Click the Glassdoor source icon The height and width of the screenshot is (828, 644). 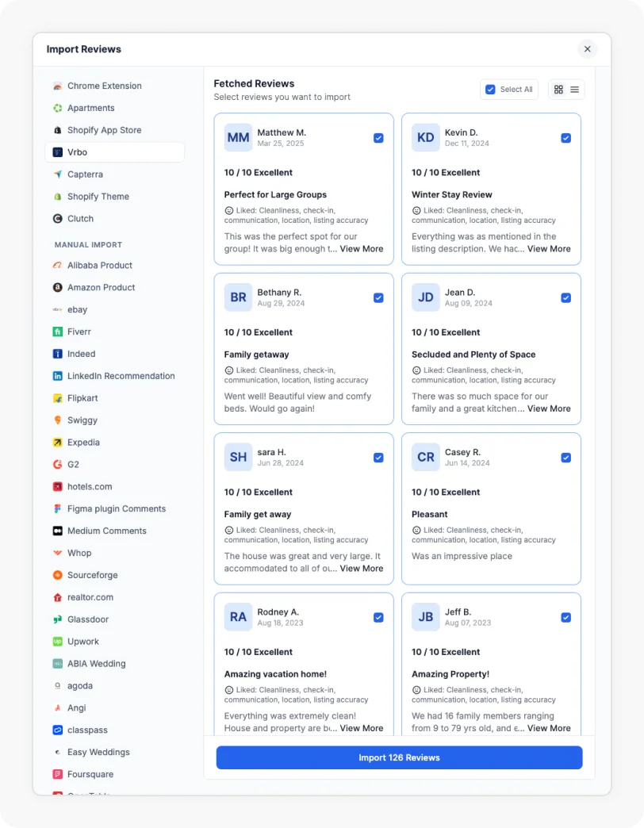(58, 619)
